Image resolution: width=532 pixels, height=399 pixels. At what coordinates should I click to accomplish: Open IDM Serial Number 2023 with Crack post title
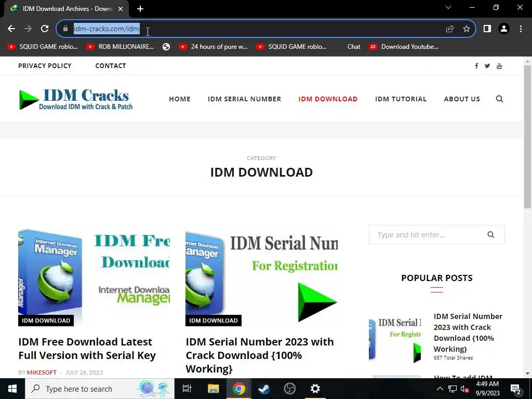260,355
